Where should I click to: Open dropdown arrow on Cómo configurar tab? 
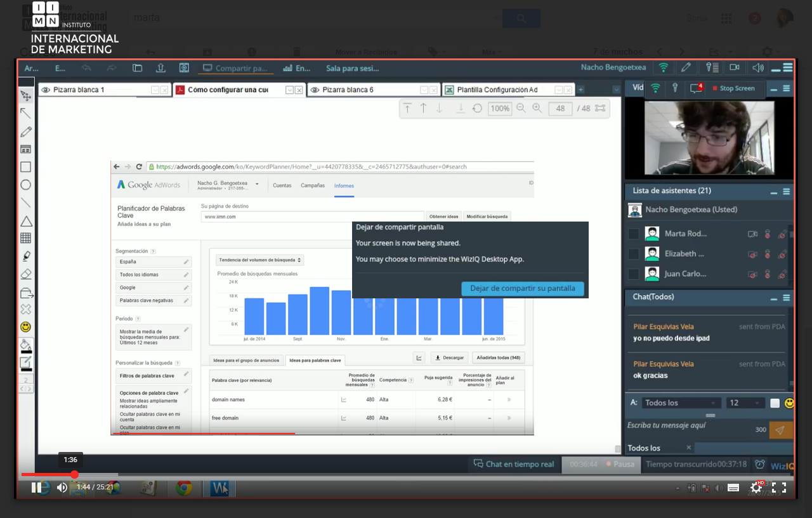289,90
